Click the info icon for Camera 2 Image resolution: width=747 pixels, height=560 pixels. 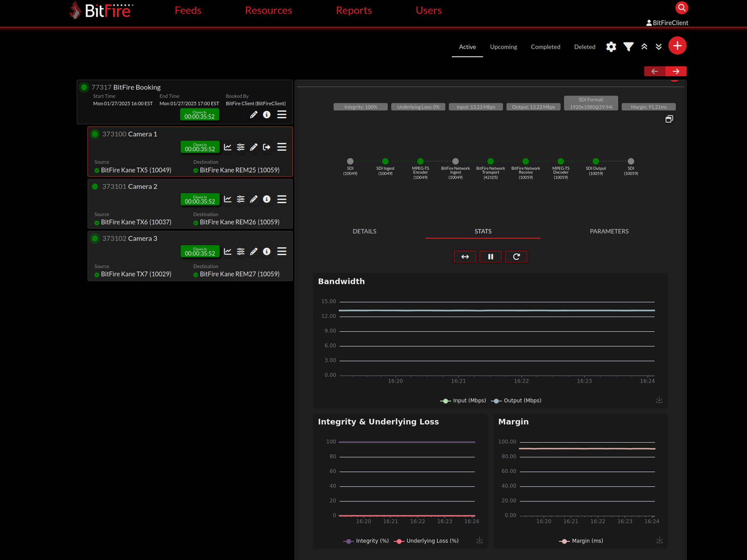pos(267,199)
